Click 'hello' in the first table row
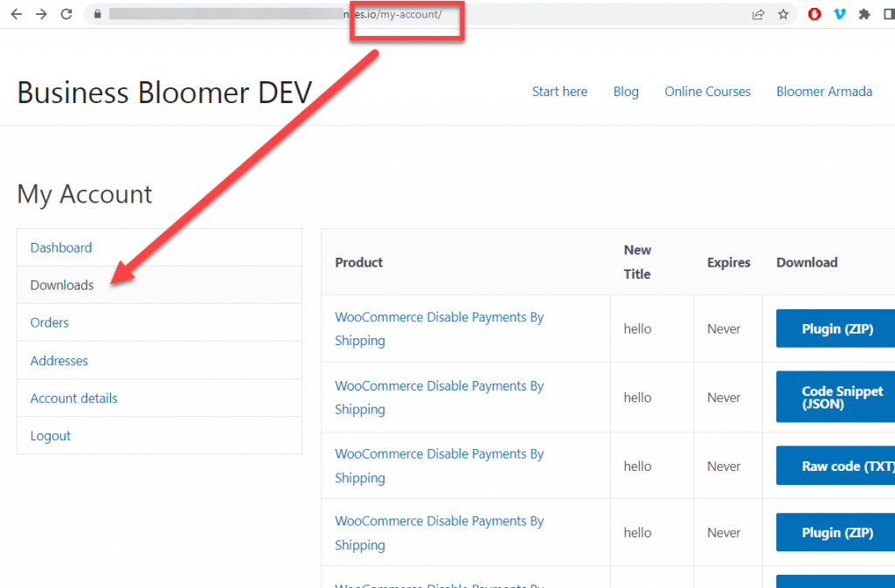The image size is (895, 588). [x=637, y=329]
